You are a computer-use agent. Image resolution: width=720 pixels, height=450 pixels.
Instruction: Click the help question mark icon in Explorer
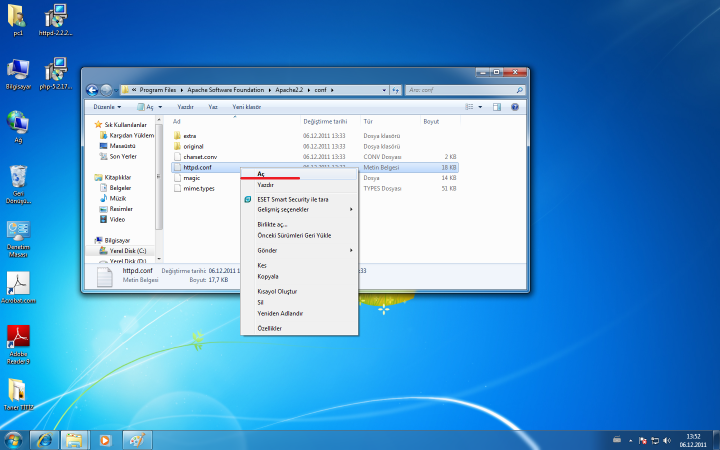(515, 106)
